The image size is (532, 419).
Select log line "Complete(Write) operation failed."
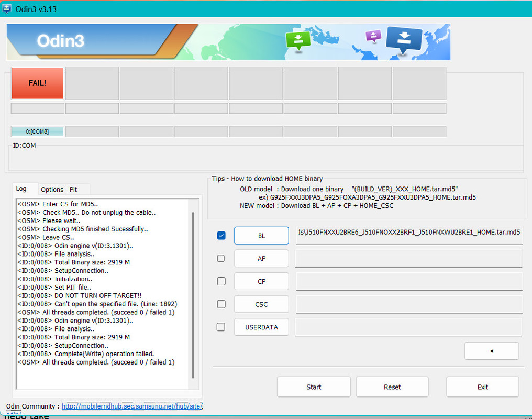85,354
